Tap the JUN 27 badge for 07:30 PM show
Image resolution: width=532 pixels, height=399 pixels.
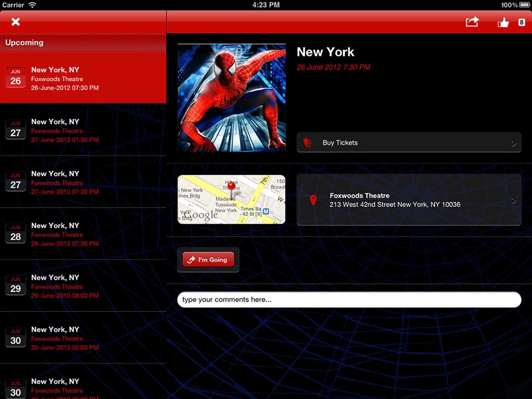point(15,181)
